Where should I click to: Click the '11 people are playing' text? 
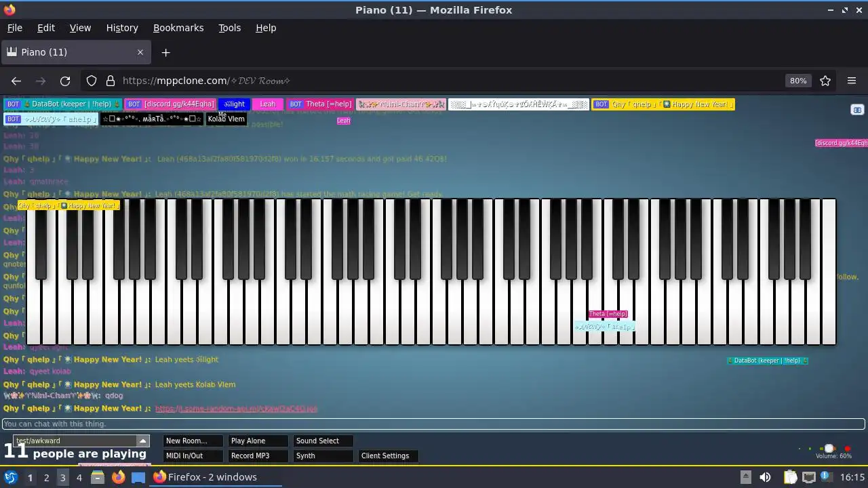75,452
